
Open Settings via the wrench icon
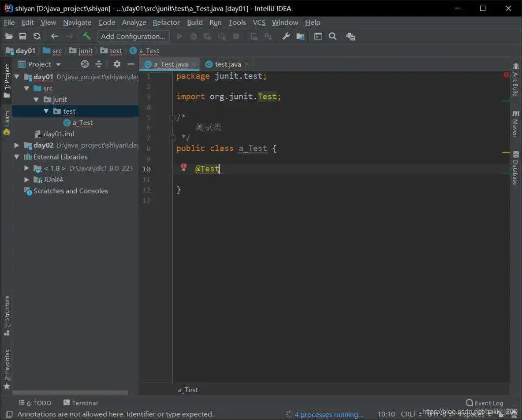tap(287, 36)
